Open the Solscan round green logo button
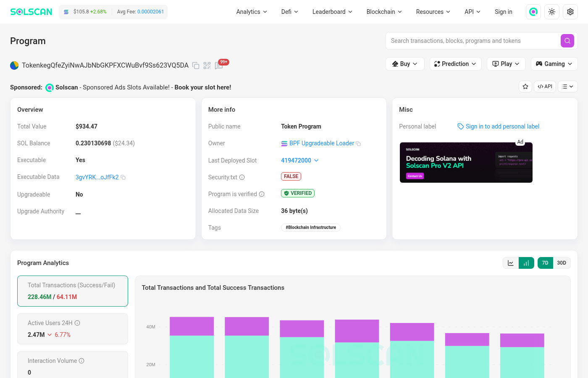This screenshot has width=588, height=378. point(533,12)
